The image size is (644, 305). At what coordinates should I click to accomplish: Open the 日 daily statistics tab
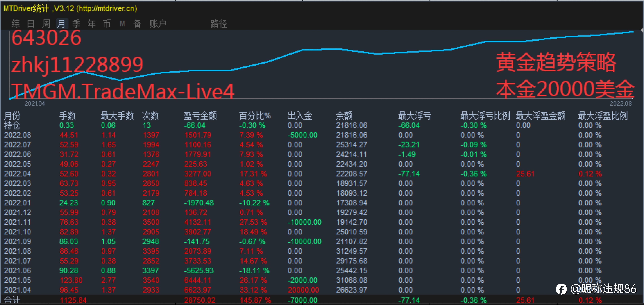[x=30, y=24]
